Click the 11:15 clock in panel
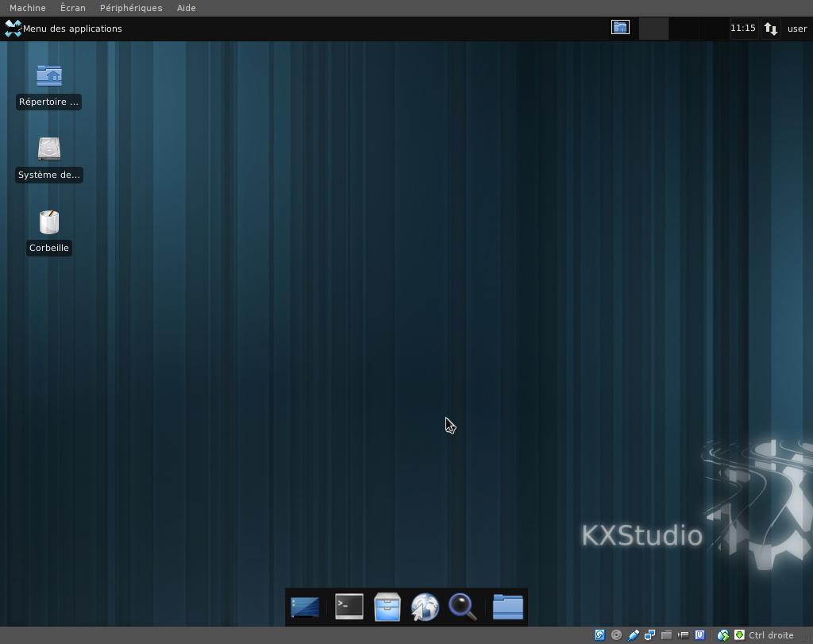 point(742,28)
